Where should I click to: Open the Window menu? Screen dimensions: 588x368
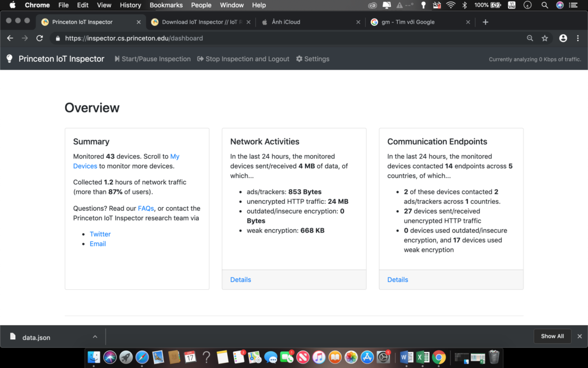click(232, 5)
